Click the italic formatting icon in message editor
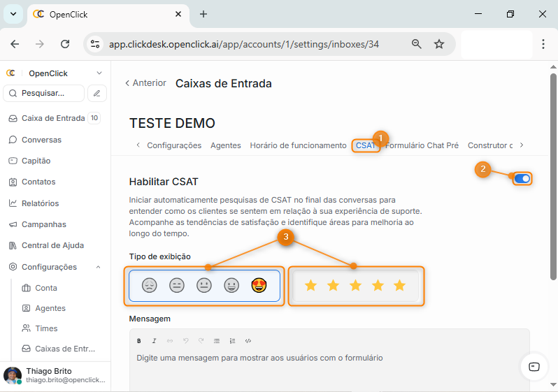 click(x=154, y=341)
